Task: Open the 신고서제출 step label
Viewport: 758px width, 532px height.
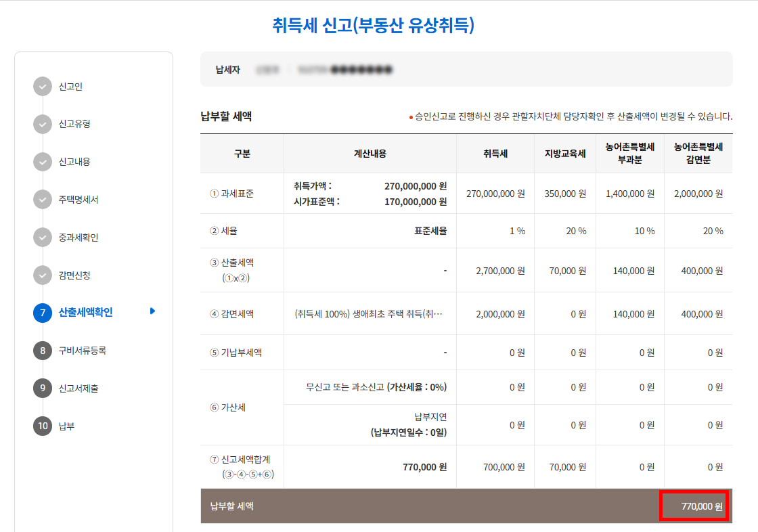Action: 79,389
